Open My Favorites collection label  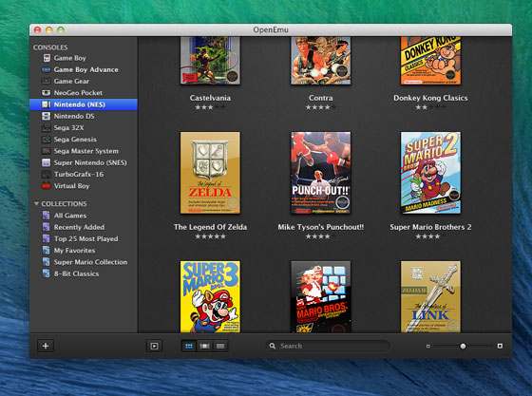pos(75,251)
